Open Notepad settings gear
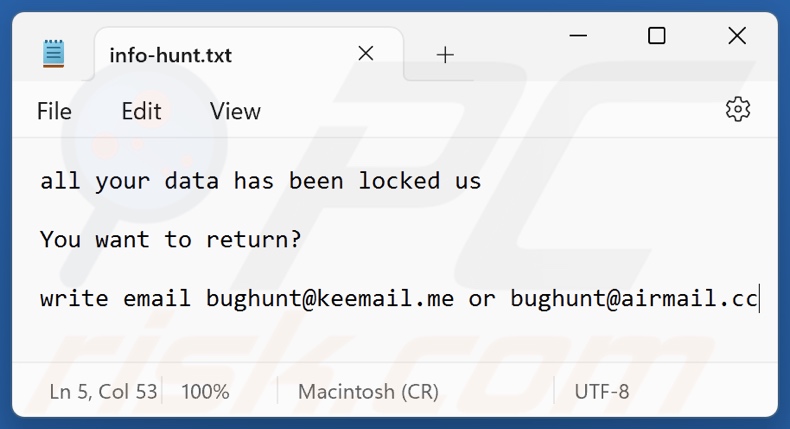Image resolution: width=790 pixels, height=429 pixels. click(737, 110)
